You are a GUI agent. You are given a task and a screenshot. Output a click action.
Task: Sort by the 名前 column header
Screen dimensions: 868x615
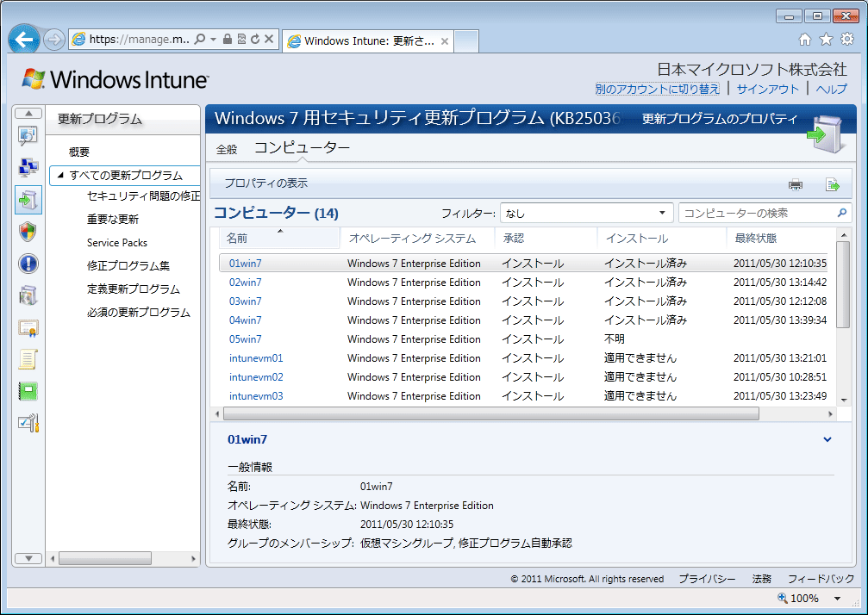tap(279, 238)
